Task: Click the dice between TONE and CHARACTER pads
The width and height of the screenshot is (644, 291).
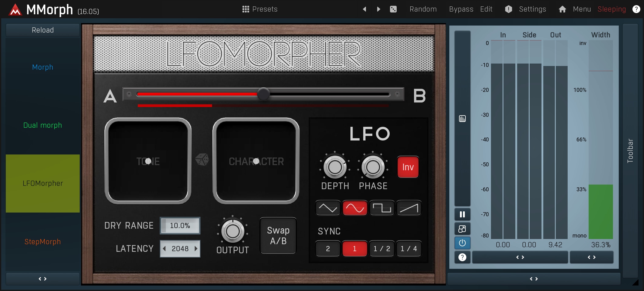Action: tap(202, 159)
